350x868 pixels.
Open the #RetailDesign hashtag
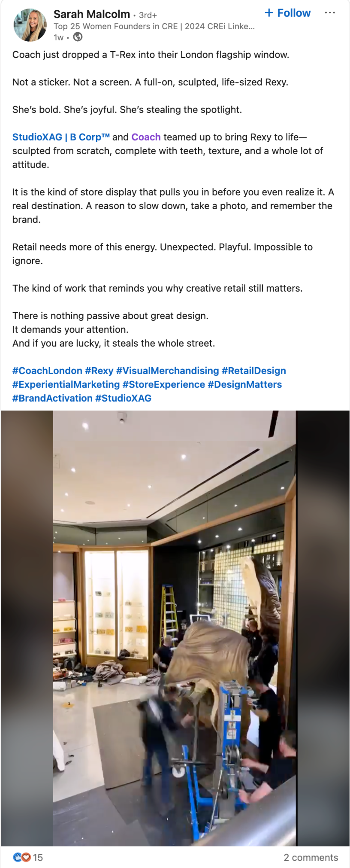click(x=253, y=371)
